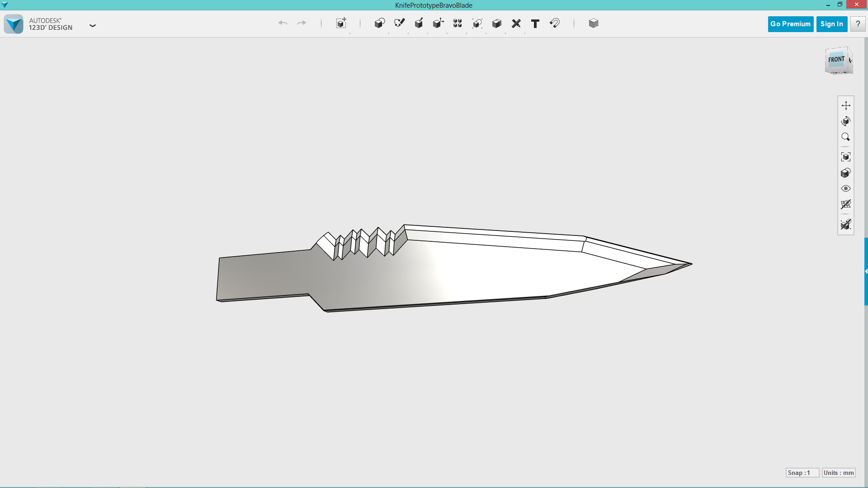Click the Fit view icon
The width and height of the screenshot is (868, 488).
(x=846, y=157)
